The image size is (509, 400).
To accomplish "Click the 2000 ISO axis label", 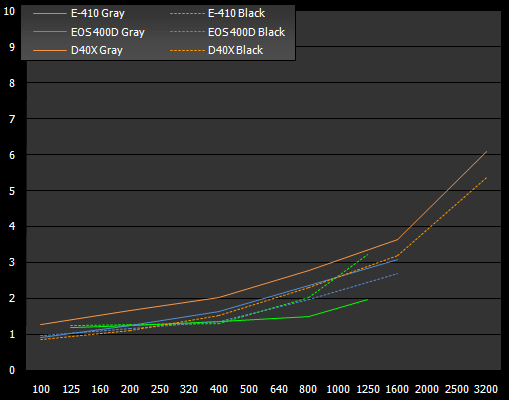I will [427, 389].
